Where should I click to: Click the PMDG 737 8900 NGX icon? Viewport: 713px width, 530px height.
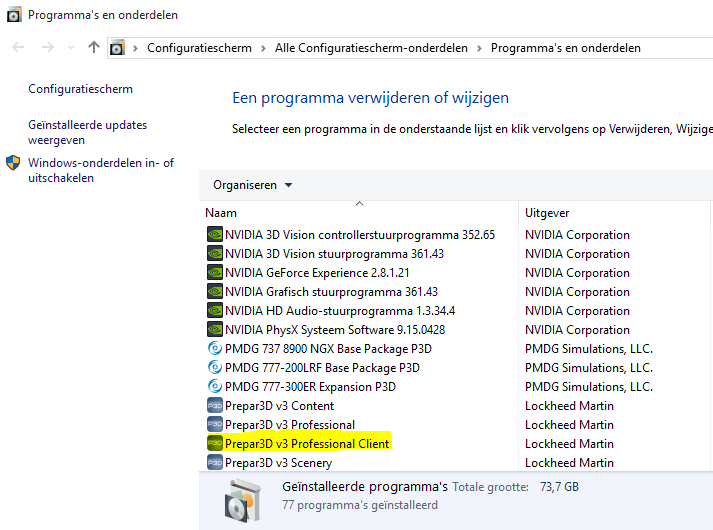pyautogui.click(x=215, y=349)
